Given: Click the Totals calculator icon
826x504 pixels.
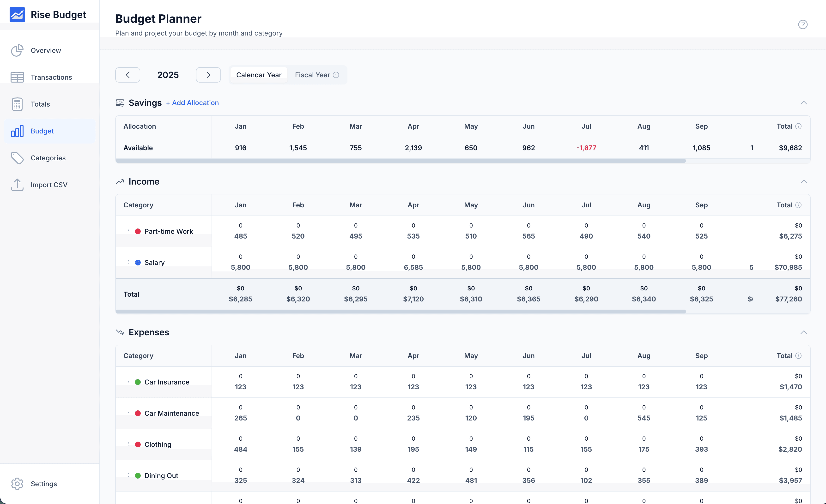Looking at the screenshot, I should point(17,104).
